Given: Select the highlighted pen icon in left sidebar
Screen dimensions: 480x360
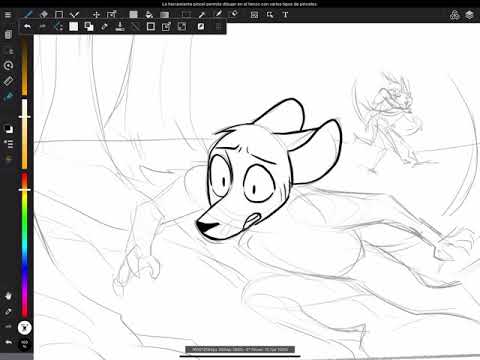Looking at the screenshot, I should pos(8,97).
